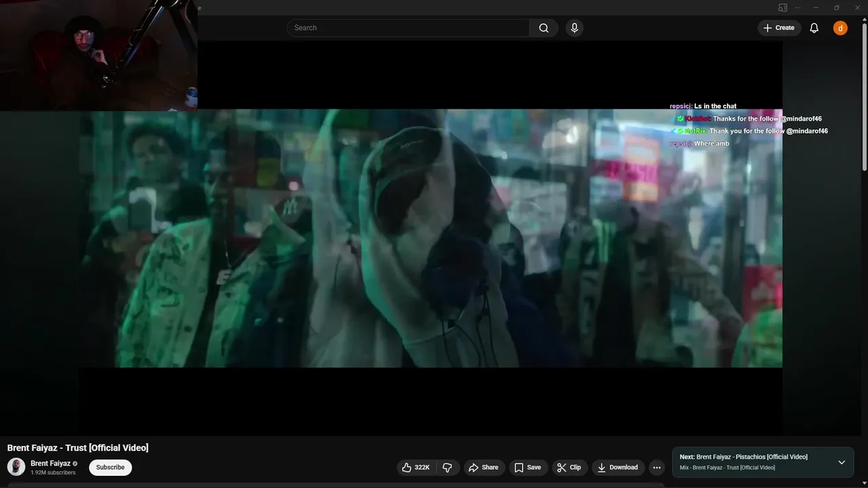Viewport: 868px width, 488px height.
Task: Open the orange account avatar menu
Action: point(840,28)
